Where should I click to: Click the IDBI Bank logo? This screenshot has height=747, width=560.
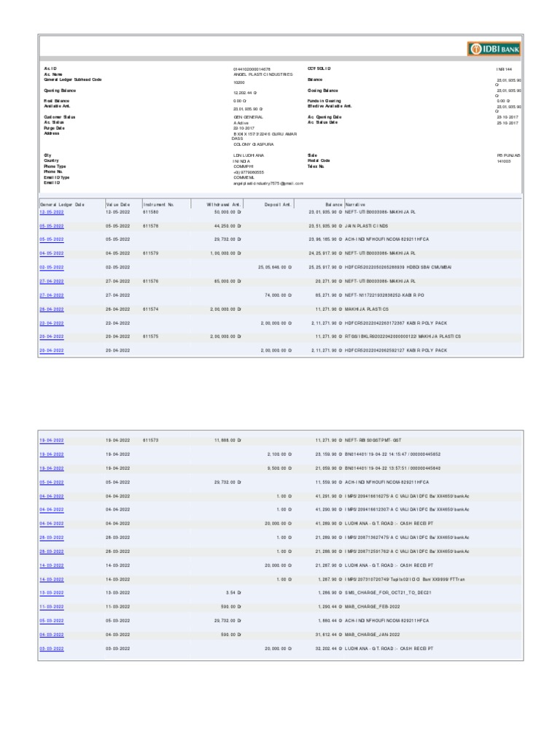[494, 49]
